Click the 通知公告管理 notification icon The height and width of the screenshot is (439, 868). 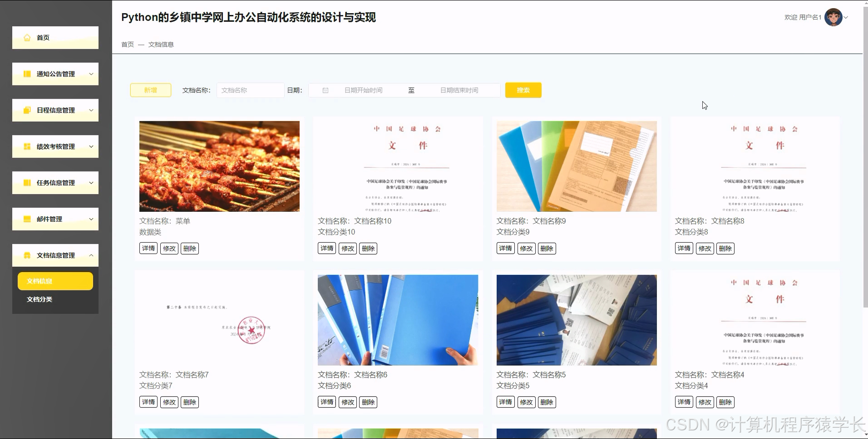point(27,74)
